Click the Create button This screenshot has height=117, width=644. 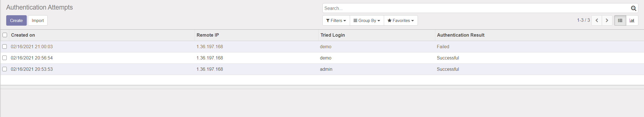click(x=16, y=20)
